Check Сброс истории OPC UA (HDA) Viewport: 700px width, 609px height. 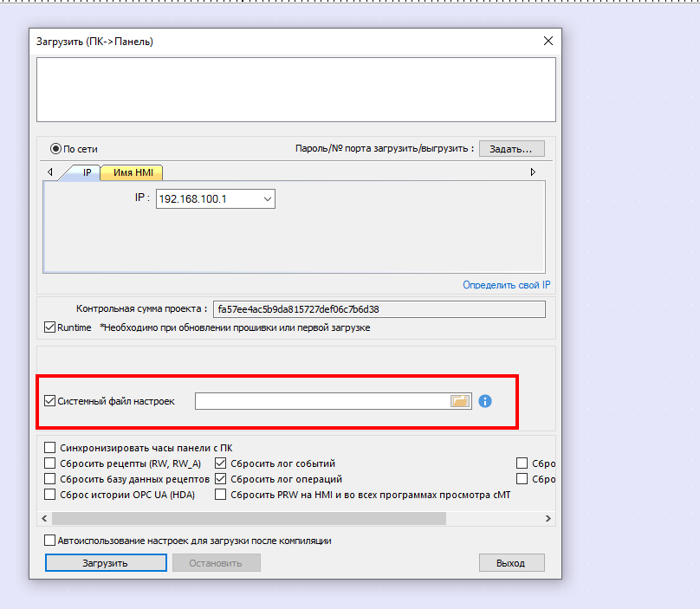pyautogui.click(x=49, y=495)
